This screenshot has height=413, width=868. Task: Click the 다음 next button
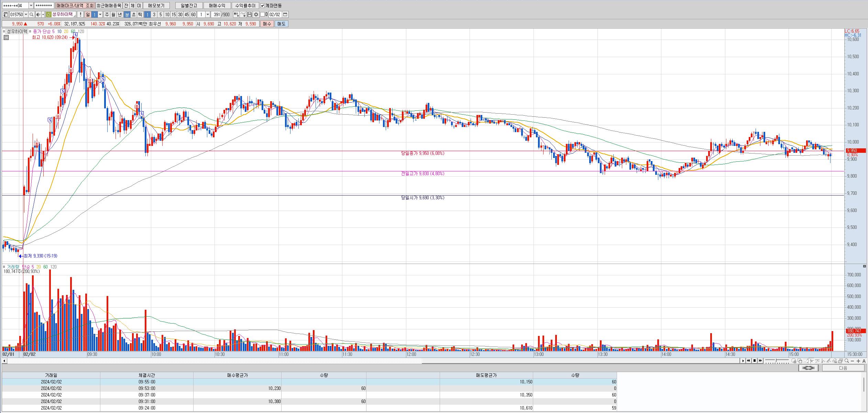843,368
